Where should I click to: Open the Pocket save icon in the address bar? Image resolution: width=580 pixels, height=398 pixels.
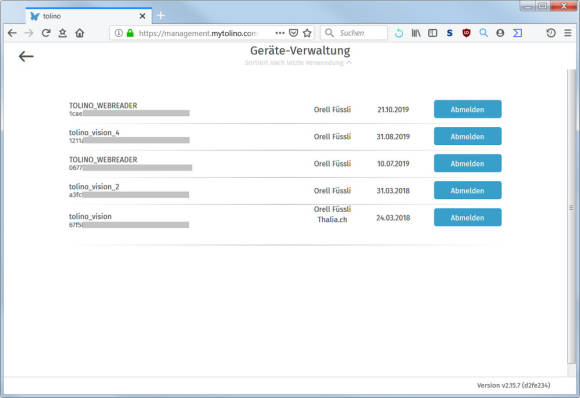point(293,33)
